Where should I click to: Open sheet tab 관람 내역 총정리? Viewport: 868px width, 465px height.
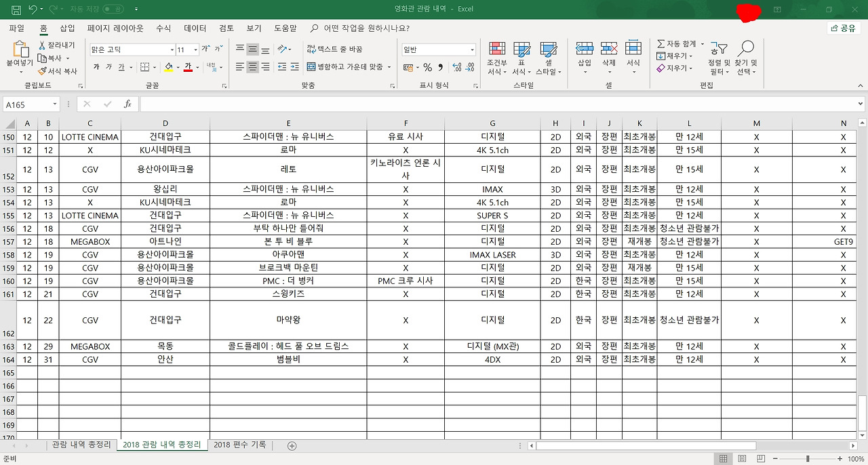(x=81, y=445)
